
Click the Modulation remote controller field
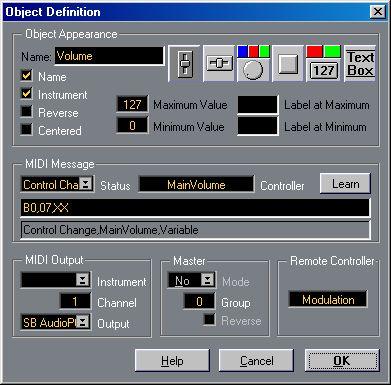(328, 299)
